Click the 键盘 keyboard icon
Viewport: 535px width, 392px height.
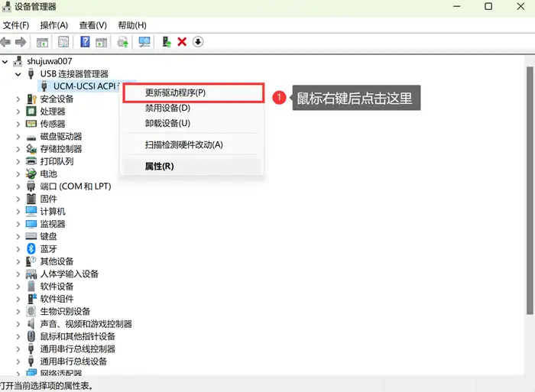[x=31, y=236]
